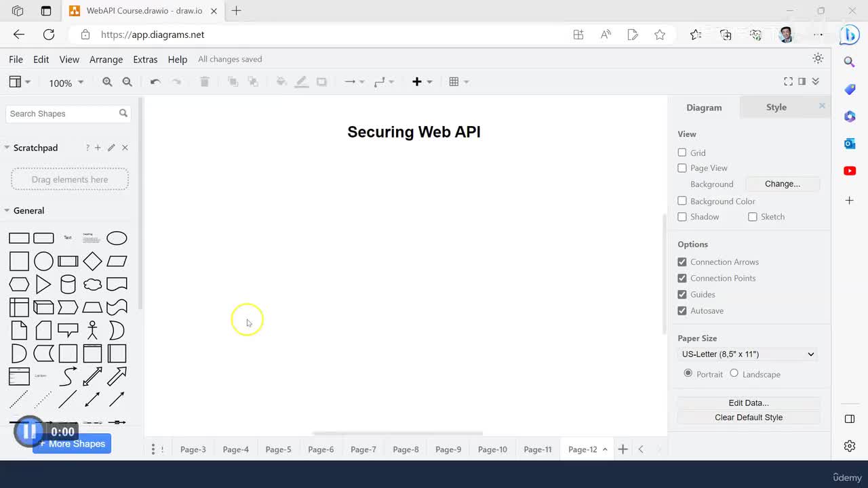The image size is (868, 488).
Task: Open the File menu
Action: pyautogui.click(x=16, y=60)
